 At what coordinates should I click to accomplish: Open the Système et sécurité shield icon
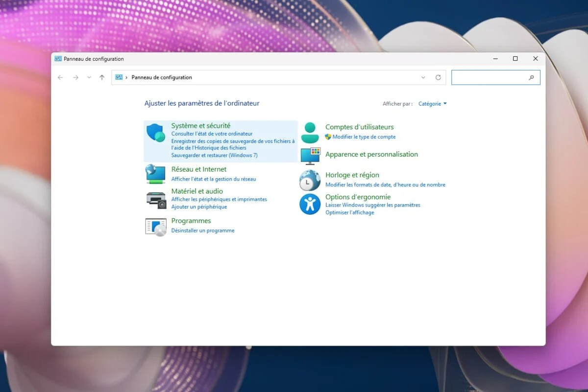click(x=156, y=133)
